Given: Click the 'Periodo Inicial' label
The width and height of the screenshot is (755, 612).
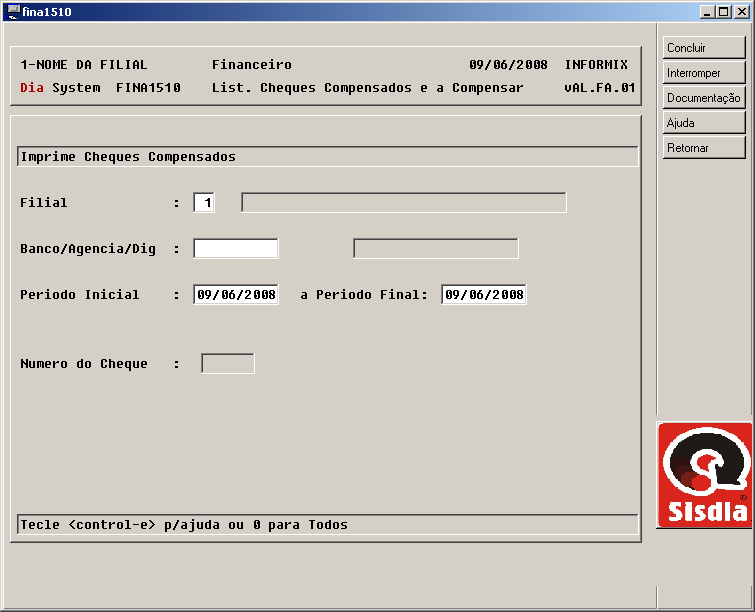Looking at the screenshot, I should click(79, 295).
